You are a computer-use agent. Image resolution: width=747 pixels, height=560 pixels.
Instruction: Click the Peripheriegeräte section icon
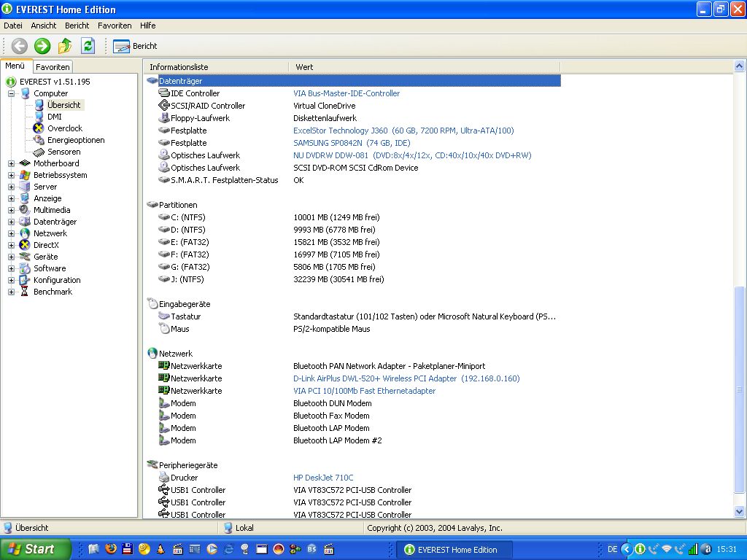pos(152,464)
